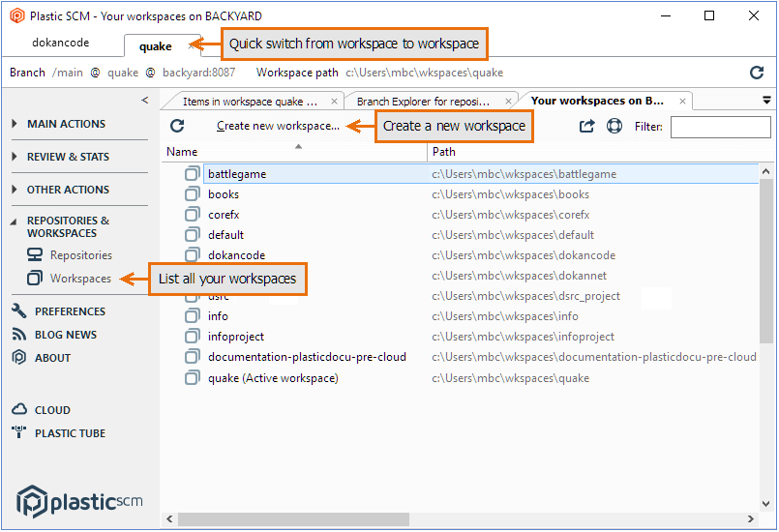Click the documentation-plasticdocu-pre-cloud workspace icon
The width and height of the screenshot is (779, 532).
point(193,357)
